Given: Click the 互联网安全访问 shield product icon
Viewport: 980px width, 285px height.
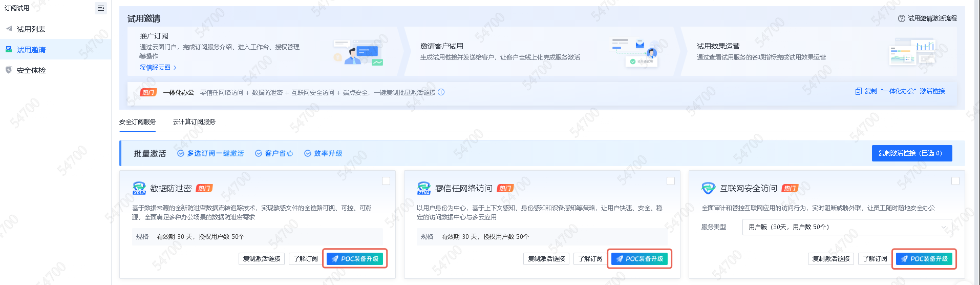Looking at the screenshot, I should click(x=708, y=188).
